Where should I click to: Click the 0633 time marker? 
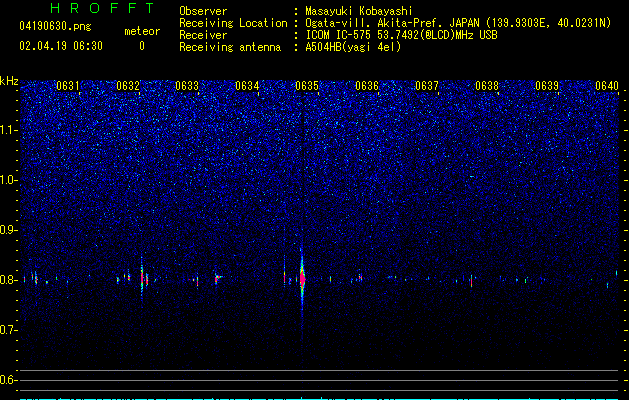187,86
